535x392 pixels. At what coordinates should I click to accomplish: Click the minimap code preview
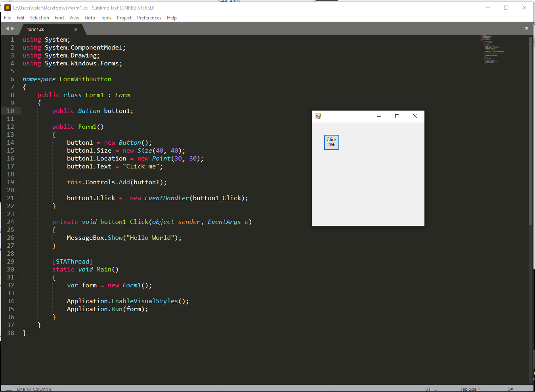(x=493, y=50)
